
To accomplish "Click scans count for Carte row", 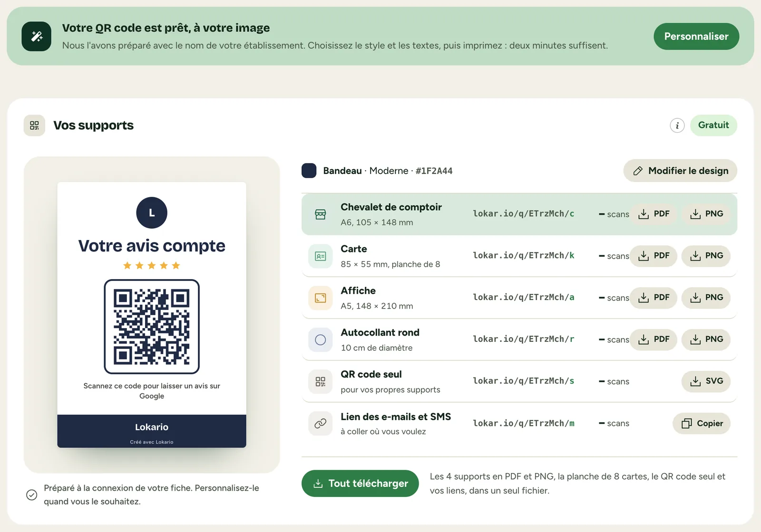I will point(614,256).
